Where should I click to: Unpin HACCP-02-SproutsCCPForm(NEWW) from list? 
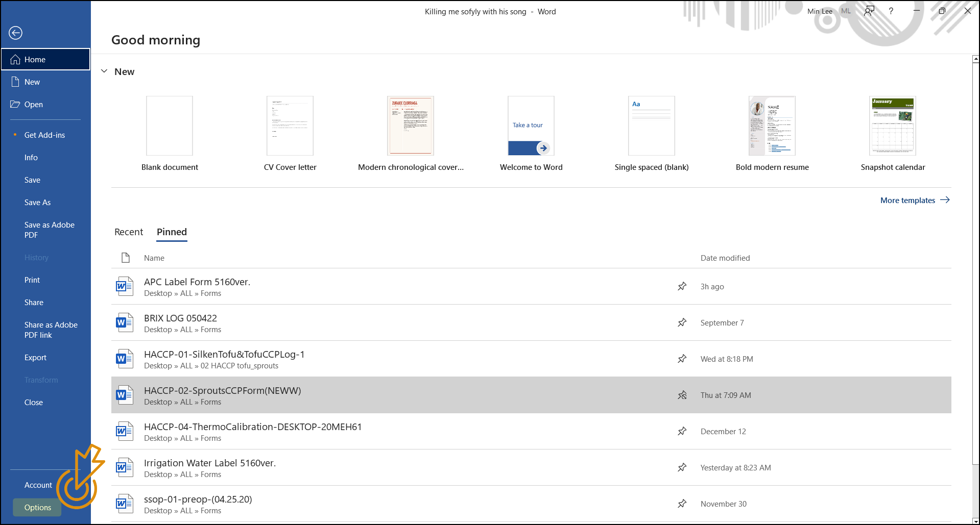682,395
